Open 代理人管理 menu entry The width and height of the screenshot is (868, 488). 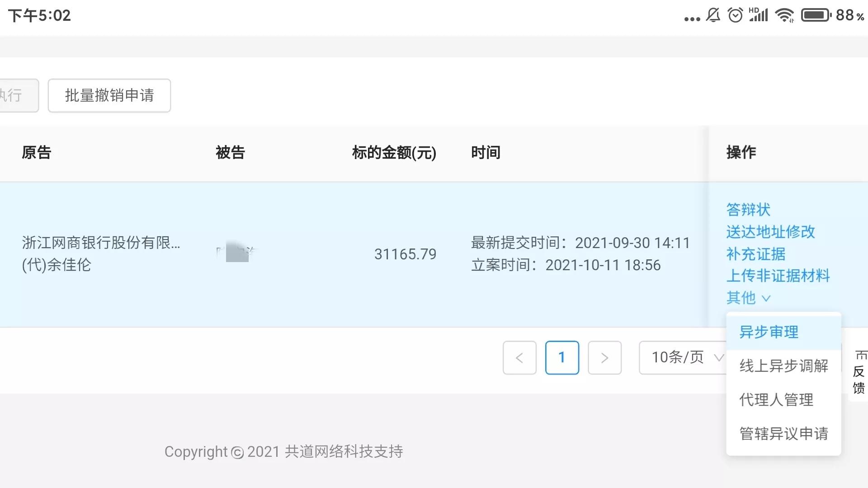tap(776, 400)
